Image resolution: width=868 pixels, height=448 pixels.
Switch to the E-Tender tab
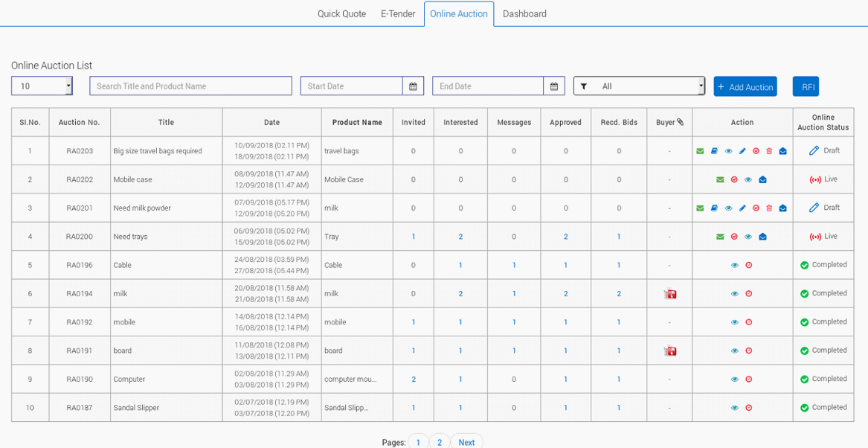(x=398, y=14)
